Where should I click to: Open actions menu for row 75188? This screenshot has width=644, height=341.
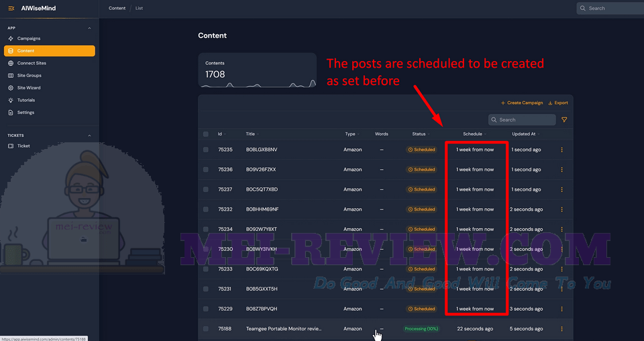562,329
